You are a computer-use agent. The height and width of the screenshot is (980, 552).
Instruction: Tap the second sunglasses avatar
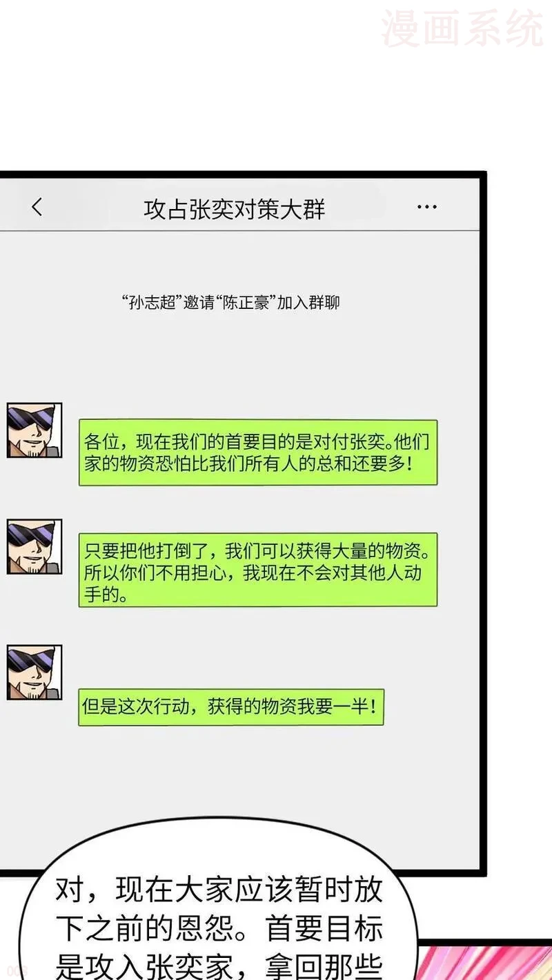(x=34, y=547)
